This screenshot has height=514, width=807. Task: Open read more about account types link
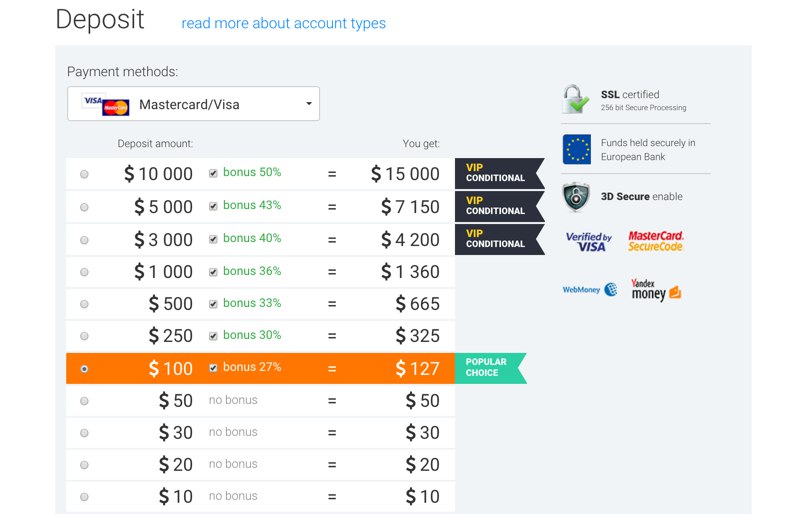pyautogui.click(x=283, y=23)
